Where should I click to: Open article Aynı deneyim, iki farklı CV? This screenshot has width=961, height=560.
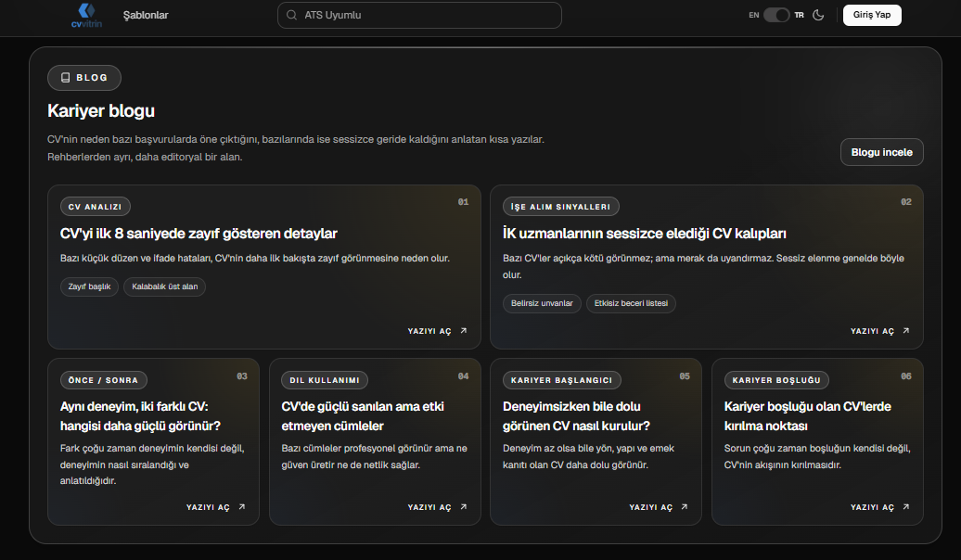tap(140, 416)
